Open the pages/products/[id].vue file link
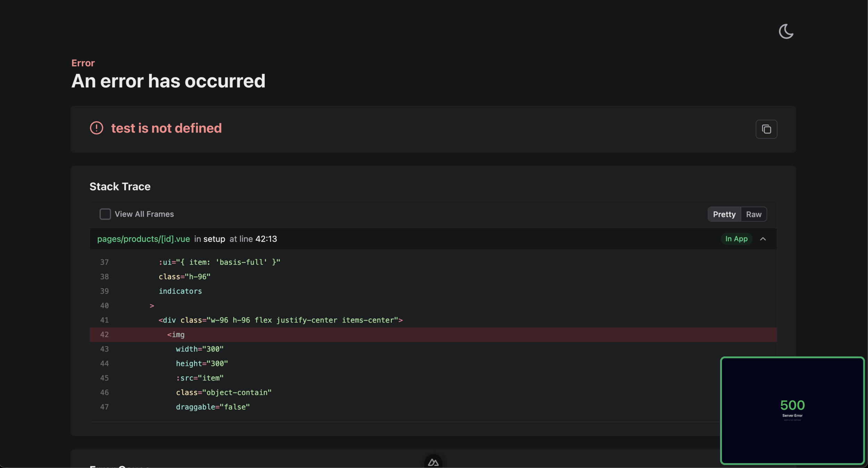 coord(143,239)
